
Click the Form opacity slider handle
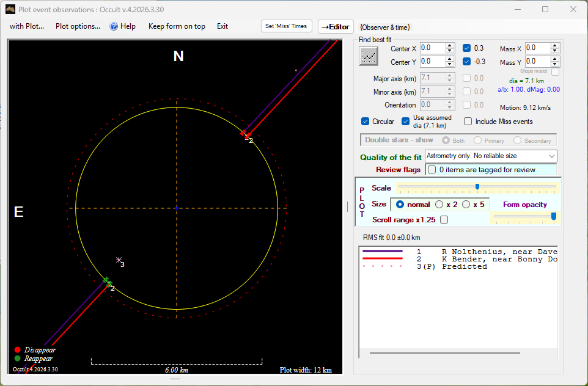[x=554, y=217]
